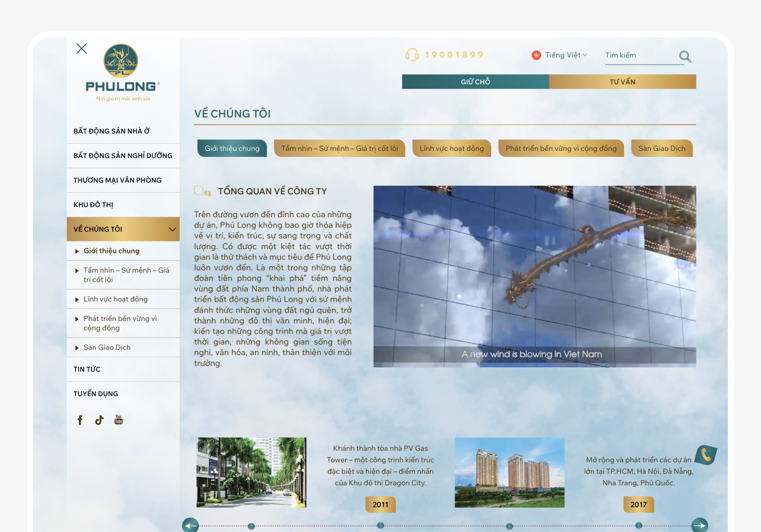Click the Vietnam flag icon
This screenshot has width=761, height=532.
536,54
